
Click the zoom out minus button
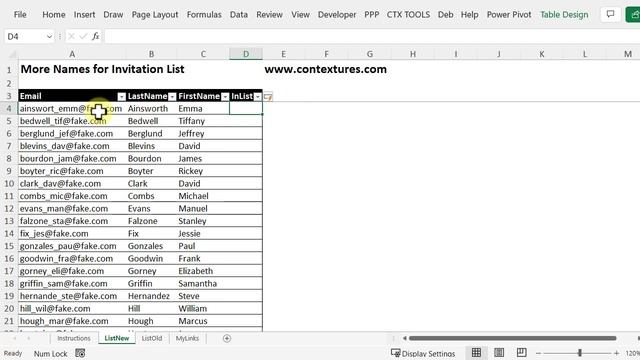click(538, 353)
